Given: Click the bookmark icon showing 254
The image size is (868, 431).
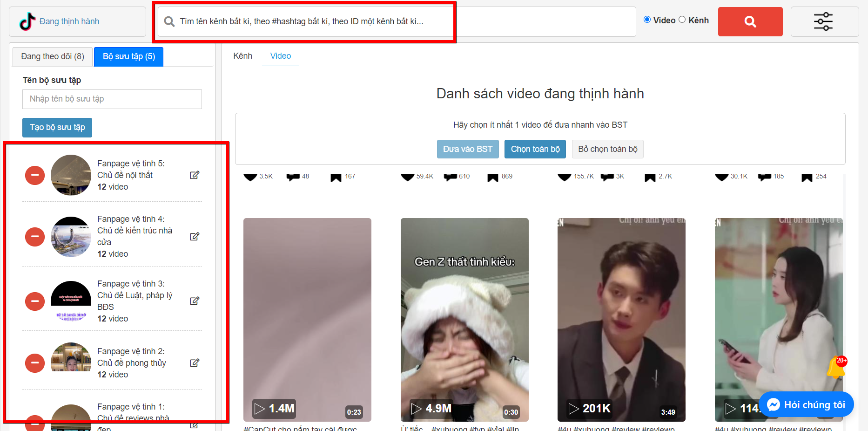Looking at the screenshot, I should 807,178.
